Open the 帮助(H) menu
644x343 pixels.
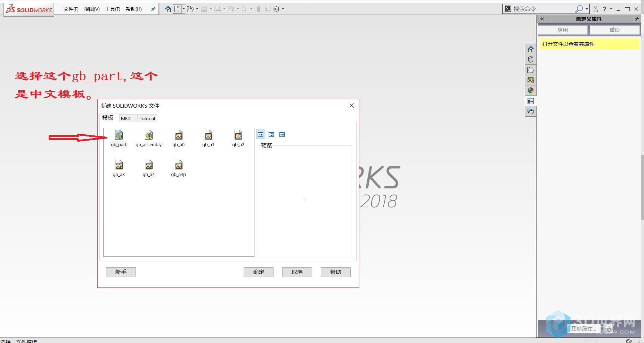click(x=134, y=9)
